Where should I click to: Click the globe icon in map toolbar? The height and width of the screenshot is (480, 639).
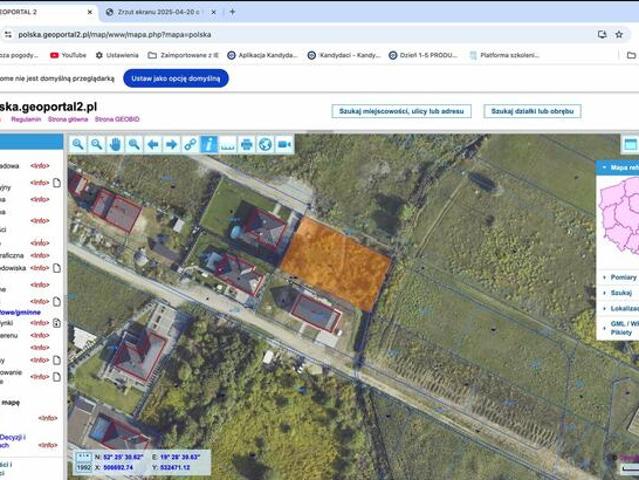[x=265, y=144]
